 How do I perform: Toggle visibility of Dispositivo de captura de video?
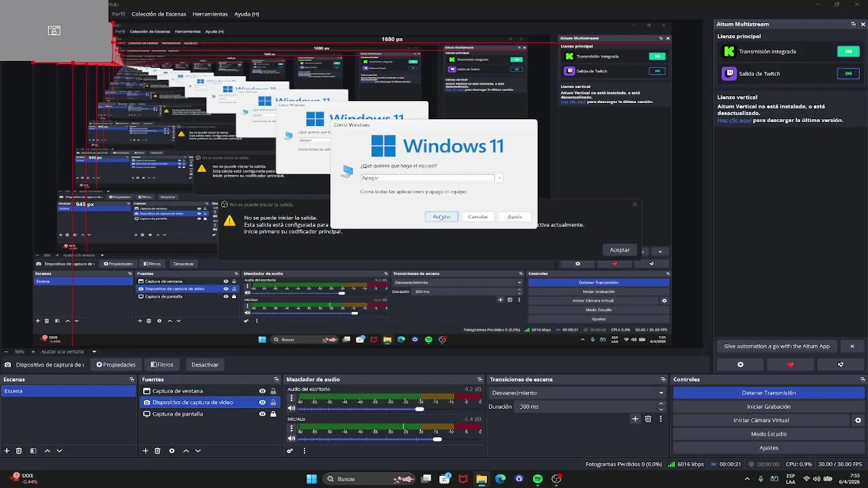coord(262,403)
